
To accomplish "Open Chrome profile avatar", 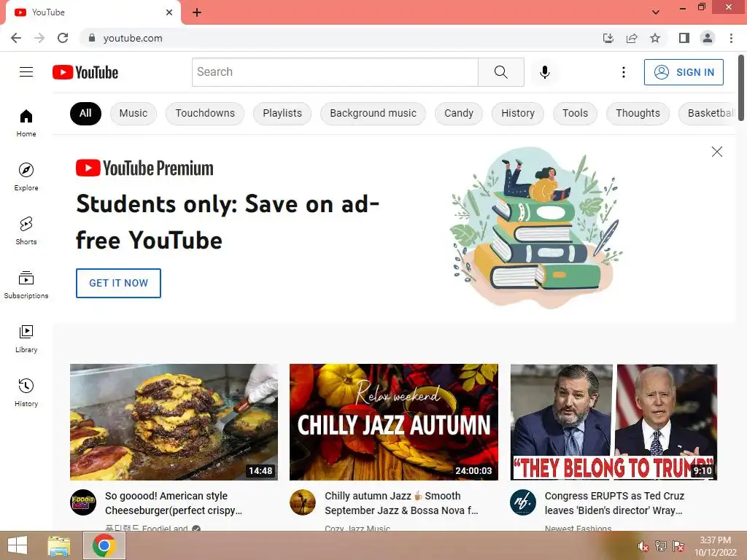I will pos(708,38).
